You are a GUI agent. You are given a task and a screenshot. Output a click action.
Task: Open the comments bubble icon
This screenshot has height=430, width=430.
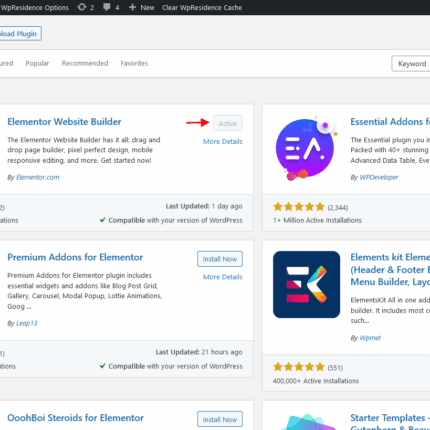pyautogui.click(x=107, y=7)
